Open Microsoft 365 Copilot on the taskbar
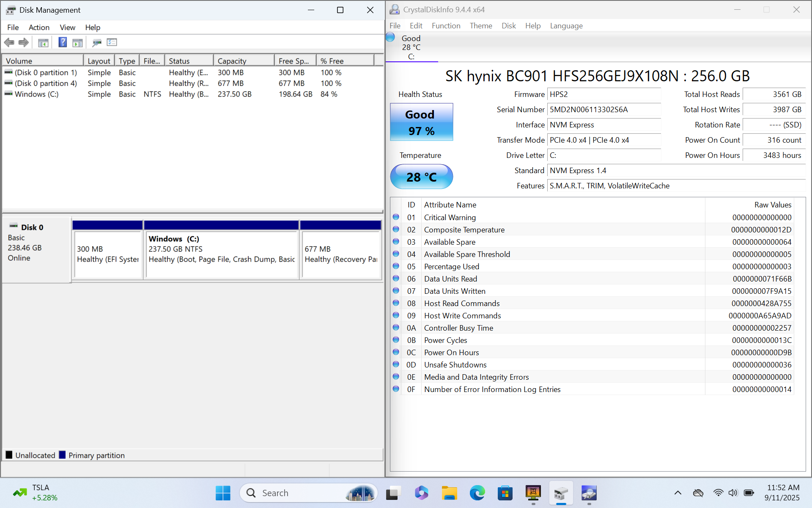812x508 pixels. [421, 493]
